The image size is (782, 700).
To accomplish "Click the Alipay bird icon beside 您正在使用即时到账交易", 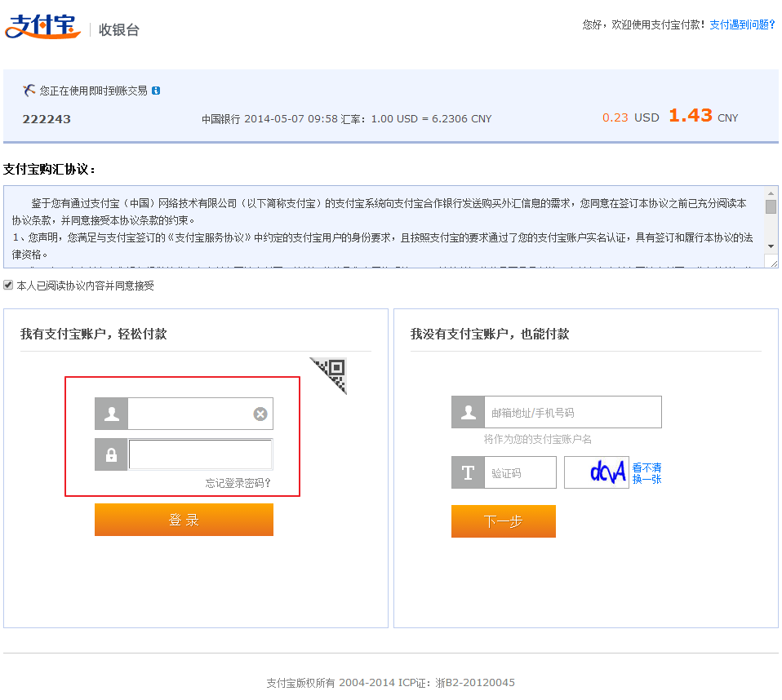I will (x=29, y=91).
